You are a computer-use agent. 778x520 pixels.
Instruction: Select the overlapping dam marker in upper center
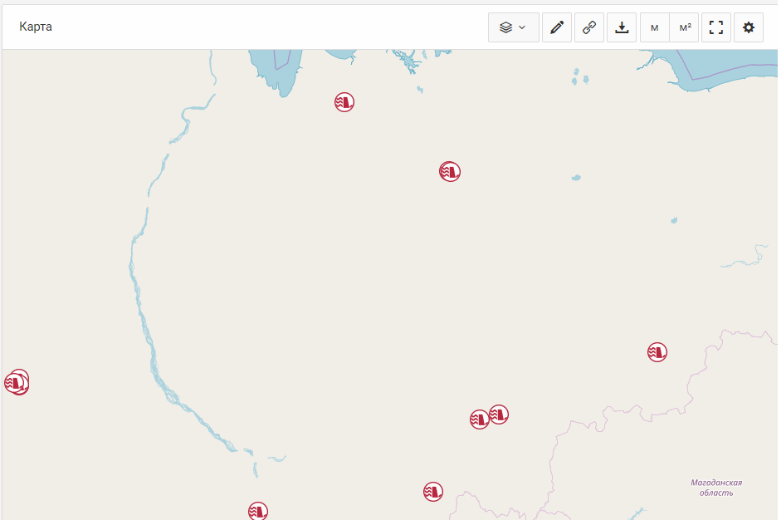point(450,172)
